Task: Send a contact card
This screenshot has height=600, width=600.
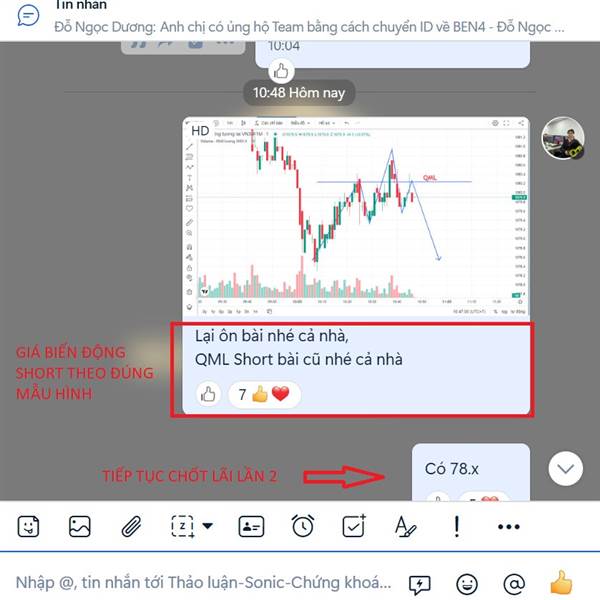Action: (x=251, y=527)
